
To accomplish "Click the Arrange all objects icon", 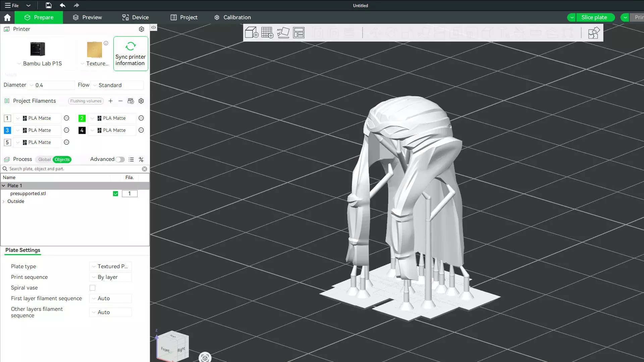I will pyautogui.click(x=299, y=33).
